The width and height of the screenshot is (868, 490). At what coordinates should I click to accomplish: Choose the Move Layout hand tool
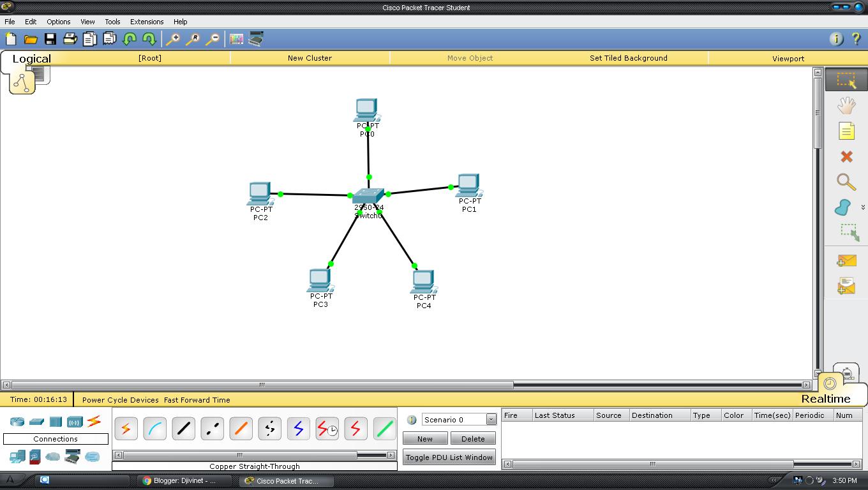click(846, 105)
